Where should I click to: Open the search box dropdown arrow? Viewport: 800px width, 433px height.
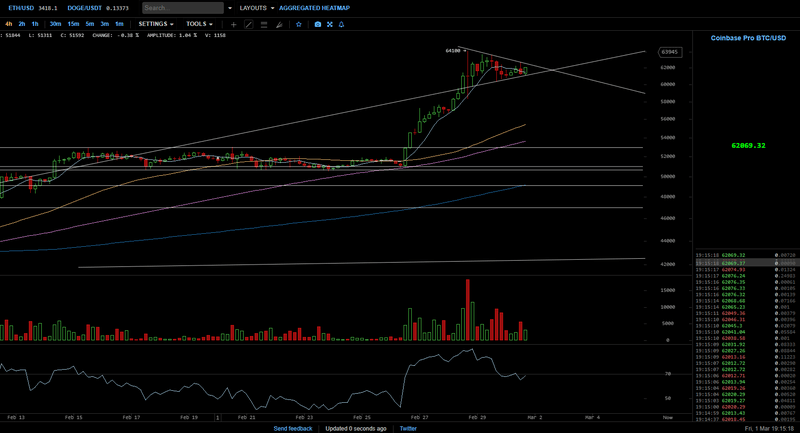(230, 8)
